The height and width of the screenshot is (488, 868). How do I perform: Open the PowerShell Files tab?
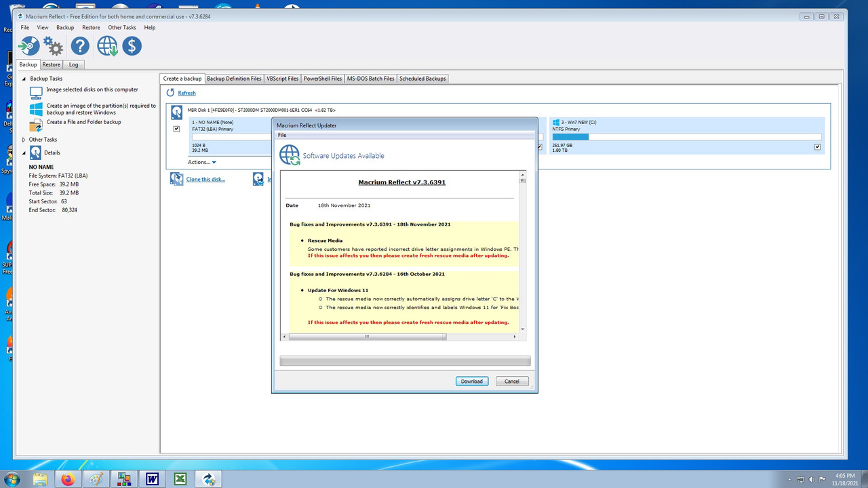tap(323, 79)
